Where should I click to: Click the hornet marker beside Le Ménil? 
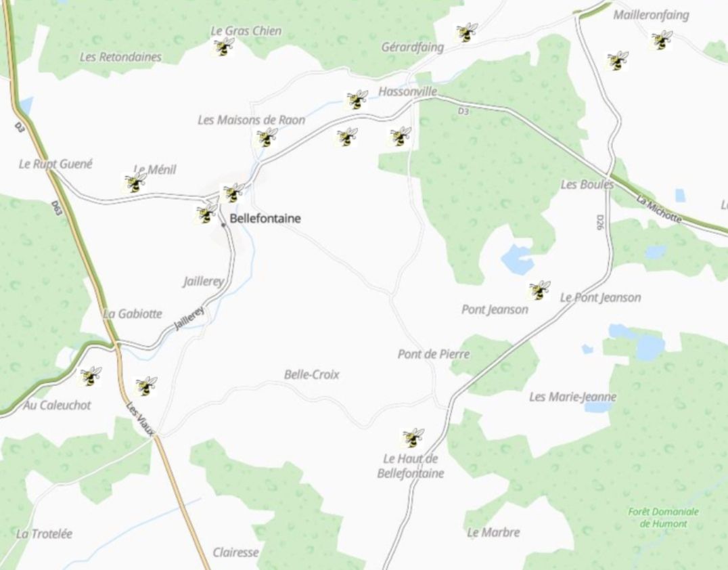(x=135, y=183)
